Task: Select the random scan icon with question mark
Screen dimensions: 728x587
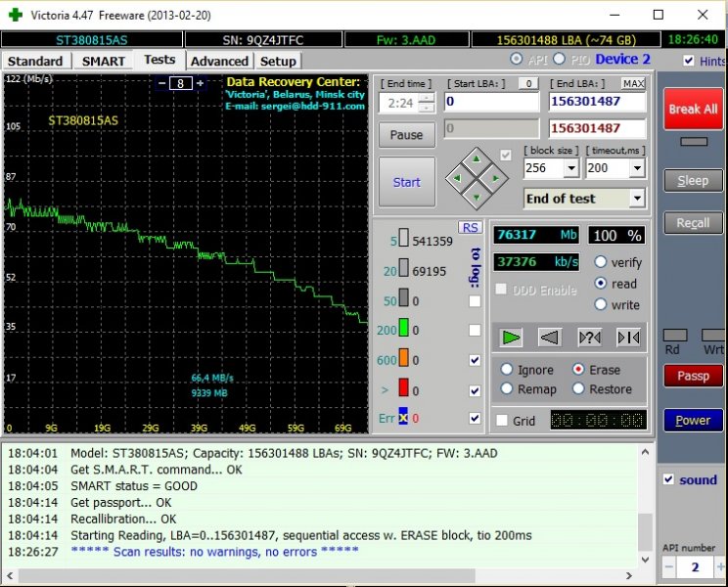Action: [x=589, y=338]
